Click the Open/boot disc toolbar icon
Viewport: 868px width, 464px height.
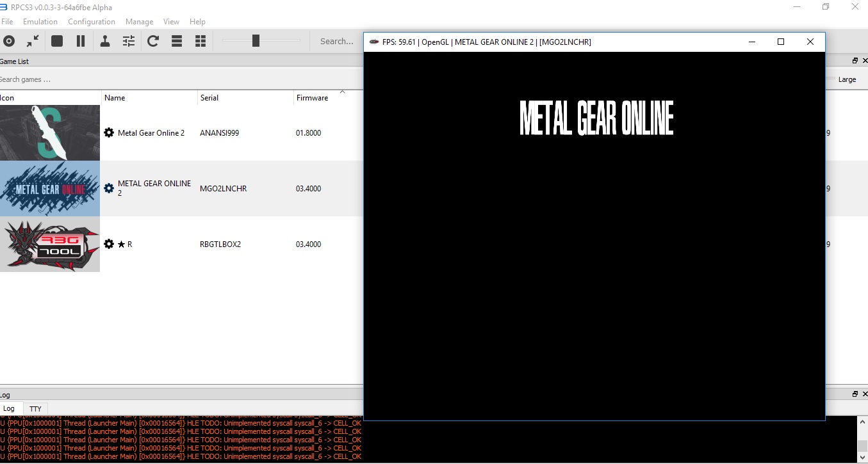point(9,41)
